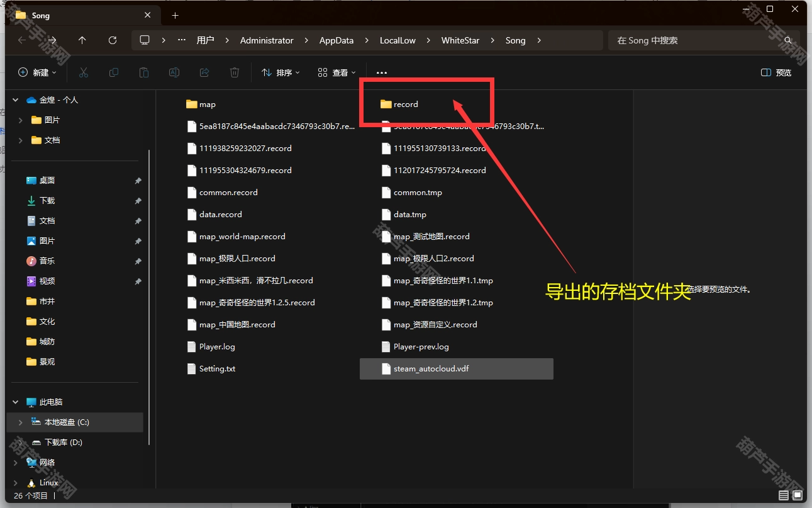Toggle the 预览 preview pane
This screenshot has height=508, width=812.
pyautogui.click(x=776, y=73)
